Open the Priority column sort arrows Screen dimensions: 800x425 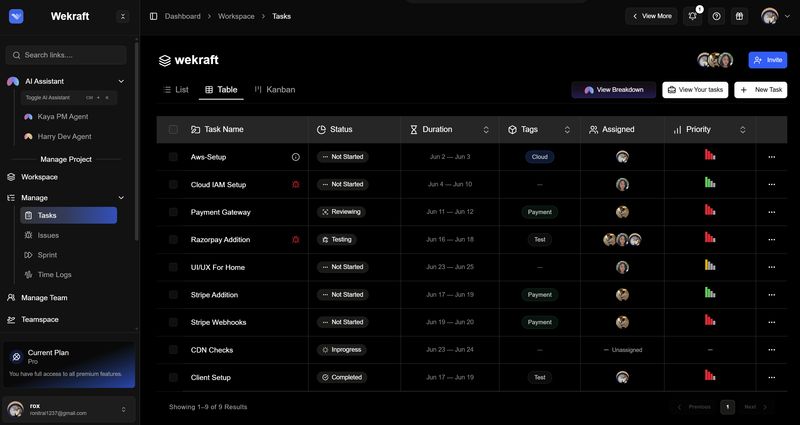coord(743,130)
